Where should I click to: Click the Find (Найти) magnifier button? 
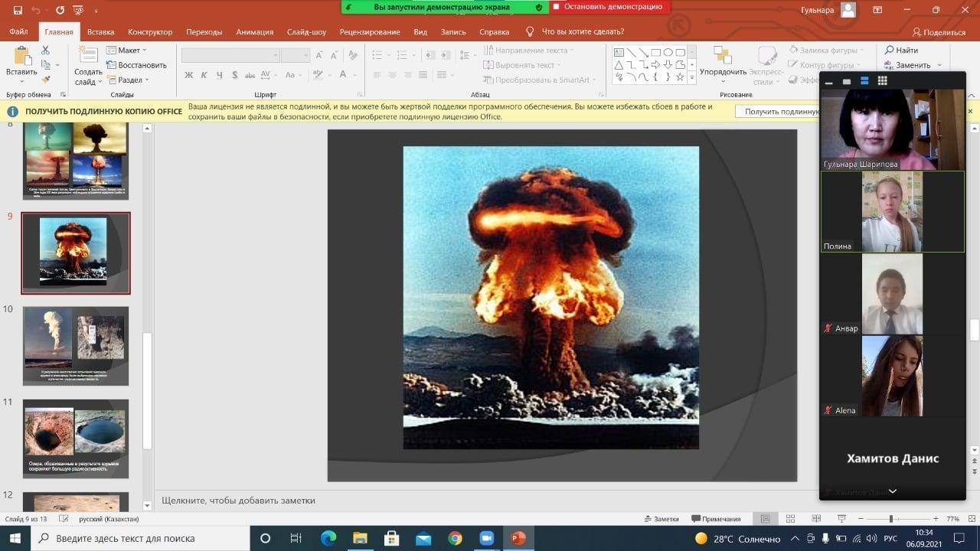point(901,51)
